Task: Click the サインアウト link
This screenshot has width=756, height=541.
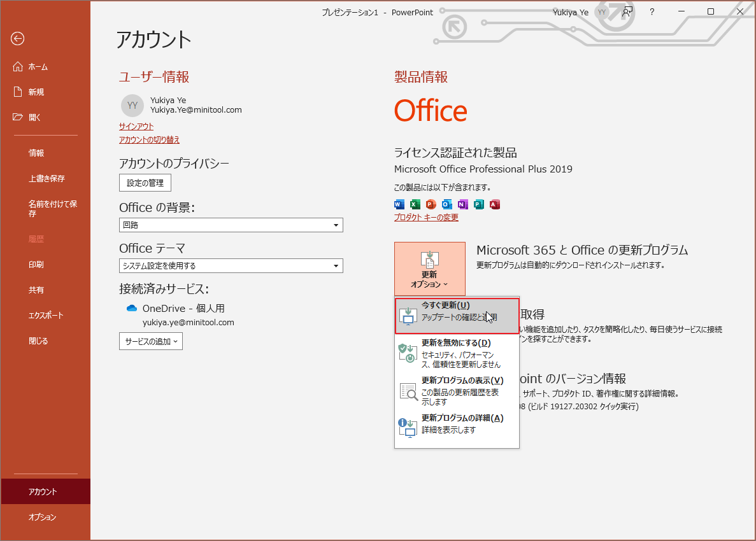Action: tap(136, 126)
